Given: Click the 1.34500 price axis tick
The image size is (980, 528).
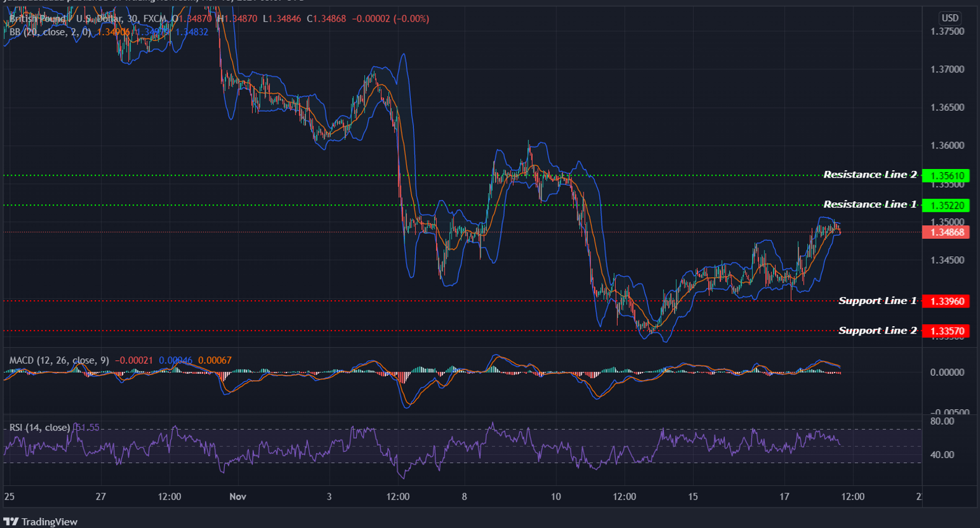Looking at the screenshot, I should pos(947,261).
